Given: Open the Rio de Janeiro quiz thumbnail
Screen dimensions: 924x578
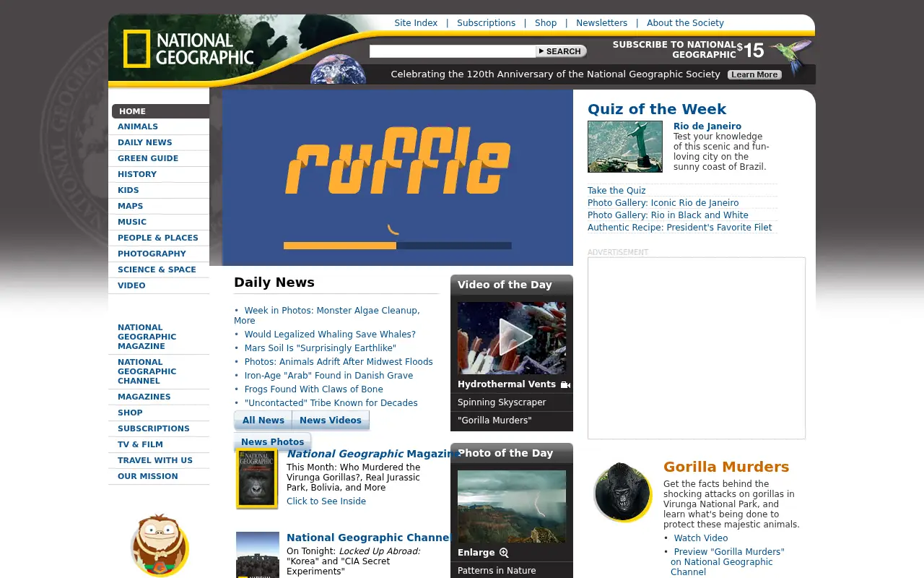Looking at the screenshot, I should pos(625,147).
